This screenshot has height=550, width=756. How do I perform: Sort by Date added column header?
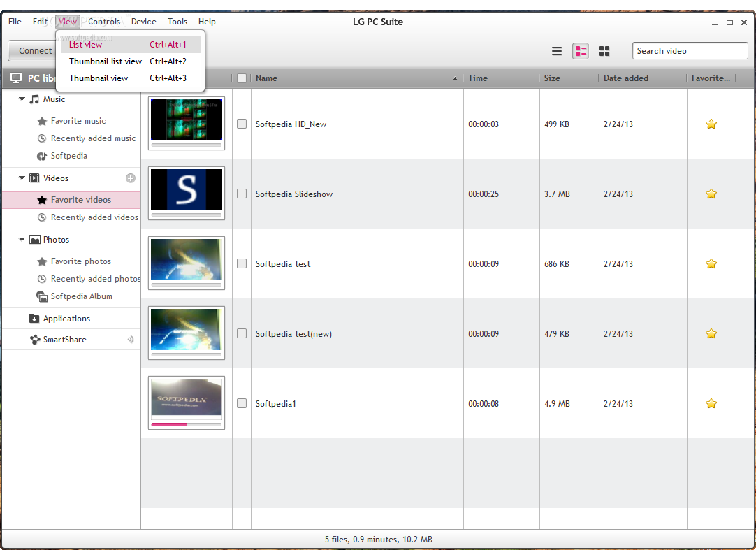643,78
